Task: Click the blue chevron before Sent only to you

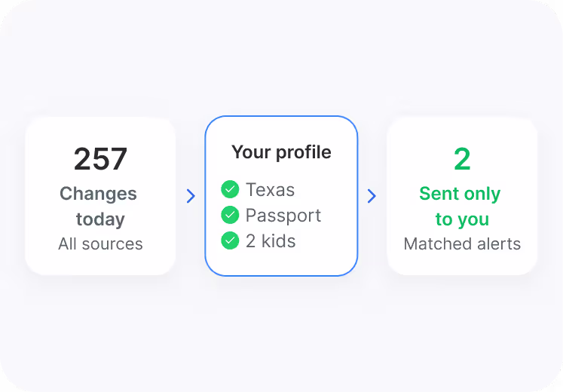Action: (x=372, y=196)
